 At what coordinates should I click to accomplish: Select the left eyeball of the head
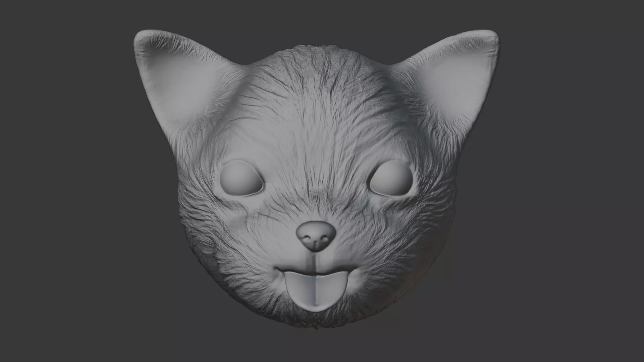coord(241,179)
